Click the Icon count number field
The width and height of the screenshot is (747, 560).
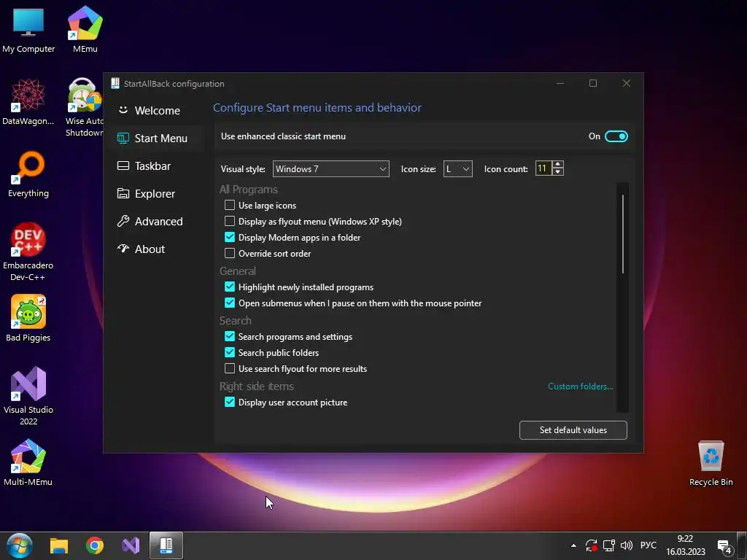(x=543, y=168)
